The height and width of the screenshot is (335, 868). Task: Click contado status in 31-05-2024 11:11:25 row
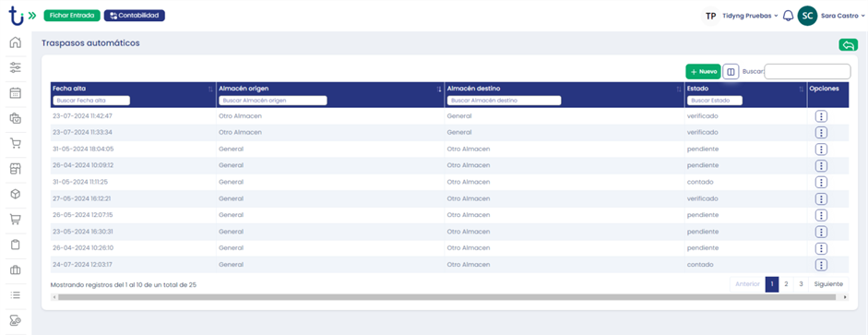click(700, 182)
